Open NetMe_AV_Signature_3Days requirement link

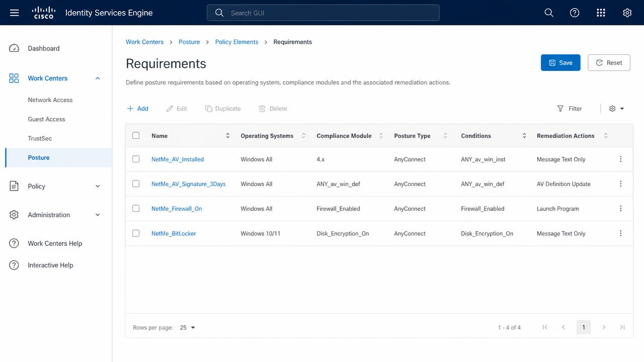click(189, 184)
